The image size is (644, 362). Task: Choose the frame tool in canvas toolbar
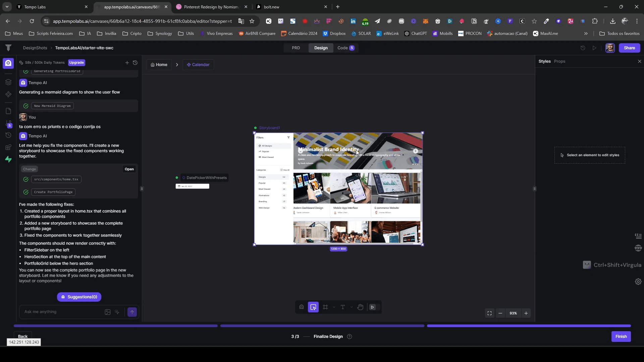click(325, 307)
